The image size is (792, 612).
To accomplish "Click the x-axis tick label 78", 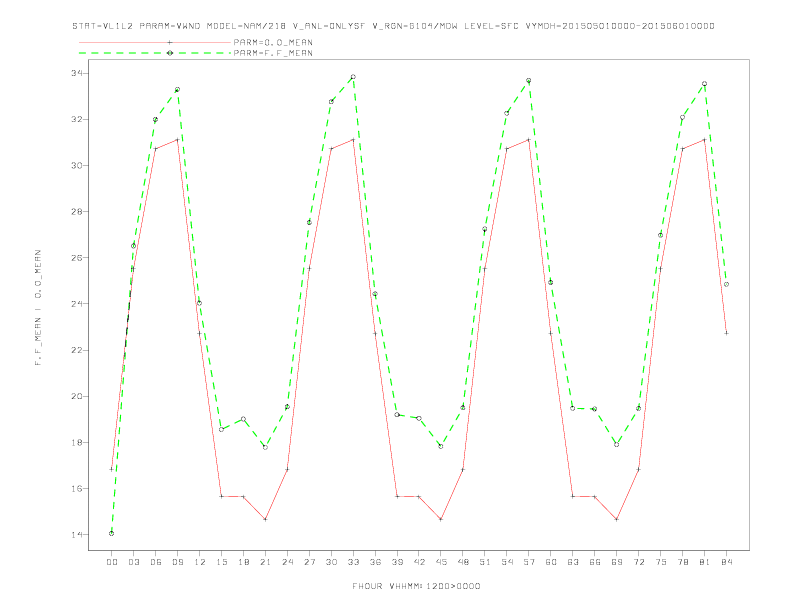I will coord(682,562).
